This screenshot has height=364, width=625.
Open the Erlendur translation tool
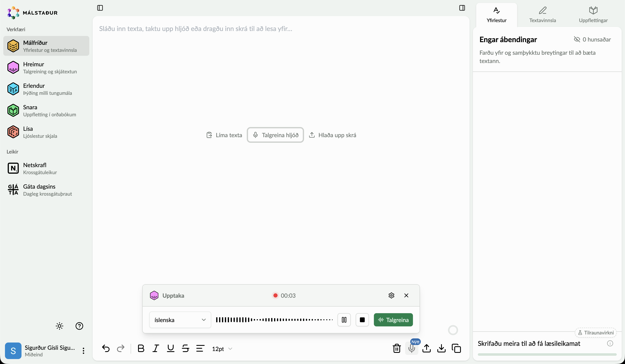[x=46, y=89]
